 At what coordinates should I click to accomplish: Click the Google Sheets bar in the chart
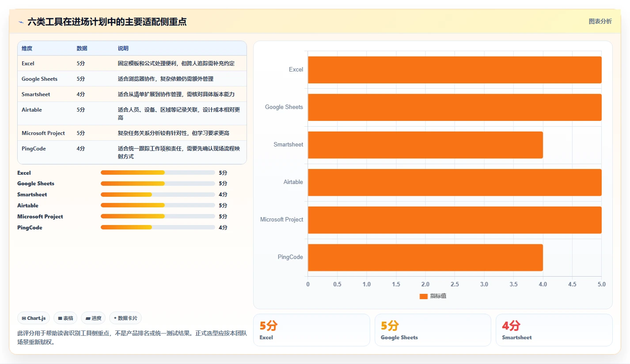coord(455,107)
